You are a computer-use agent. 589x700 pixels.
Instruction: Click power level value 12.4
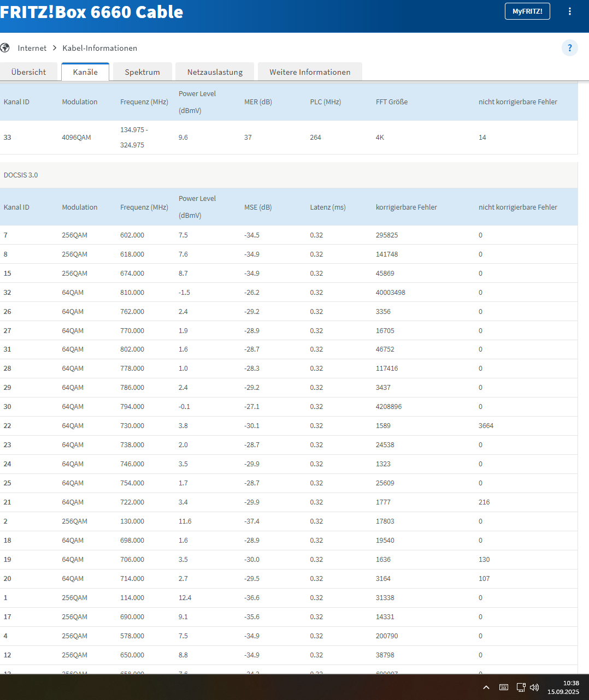pos(185,598)
